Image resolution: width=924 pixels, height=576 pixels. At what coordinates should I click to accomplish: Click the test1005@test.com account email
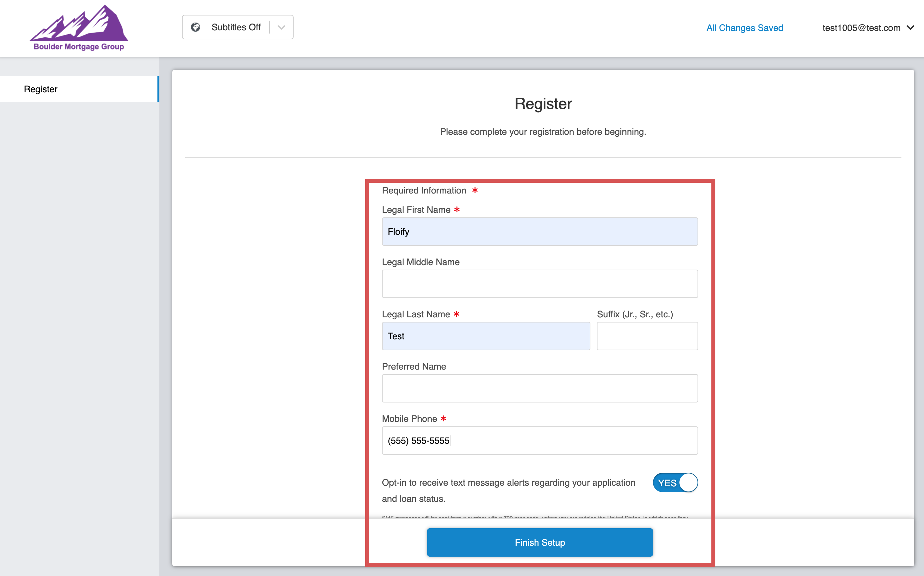861,28
